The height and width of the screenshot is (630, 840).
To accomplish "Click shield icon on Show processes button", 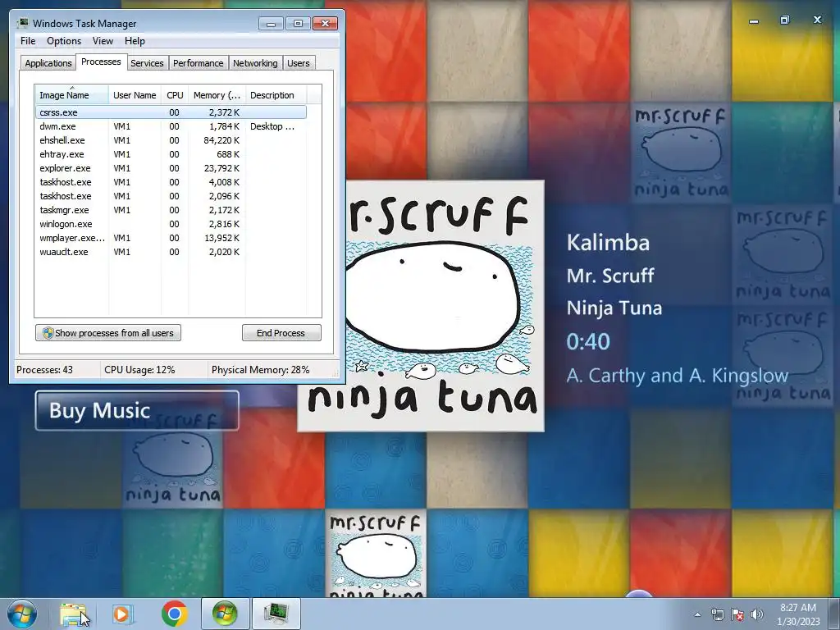I will click(x=48, y=333).
